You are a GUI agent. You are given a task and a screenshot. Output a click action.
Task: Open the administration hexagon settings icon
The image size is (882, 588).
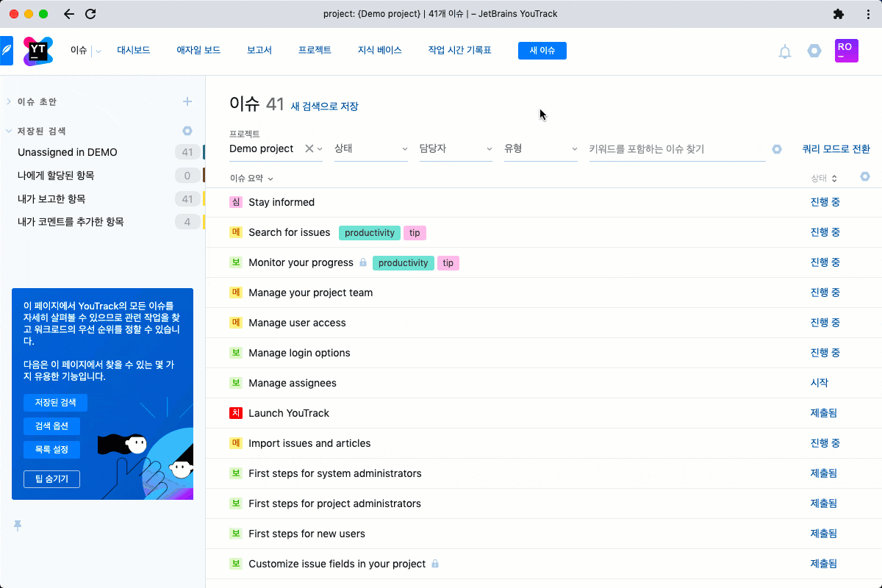814,51
